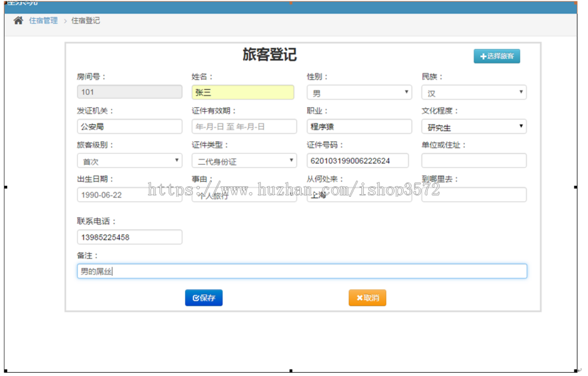
Task: Open the 民族 dropdown showing 汉
Action: (474, 92)
